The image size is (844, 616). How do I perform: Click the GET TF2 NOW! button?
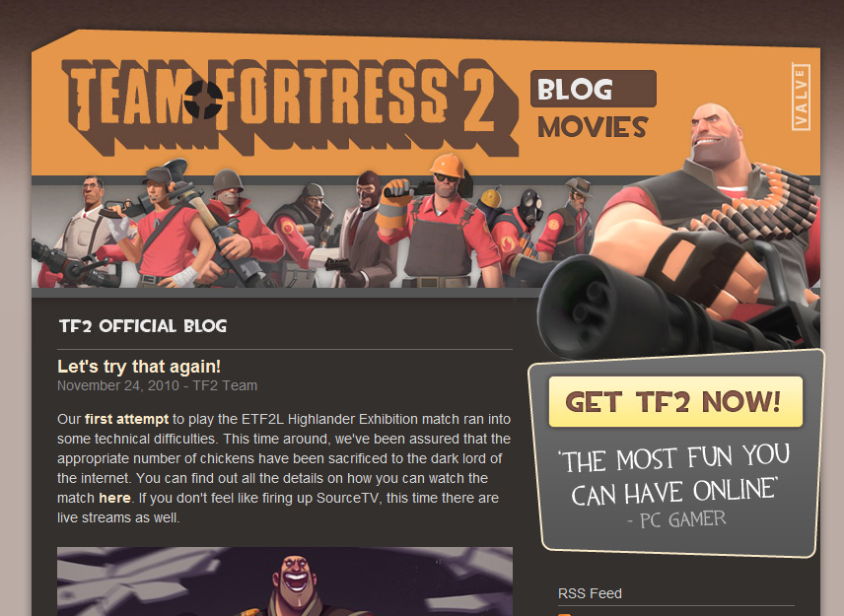pos(675,402)
